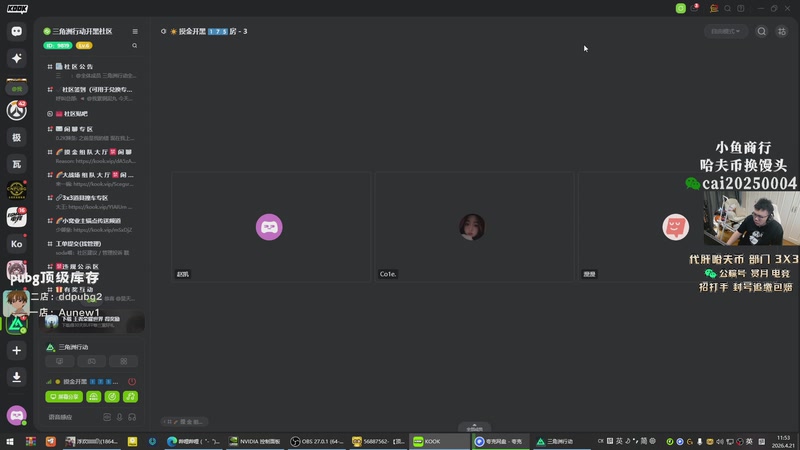Click the green ID badge under server name

point(58,46)
